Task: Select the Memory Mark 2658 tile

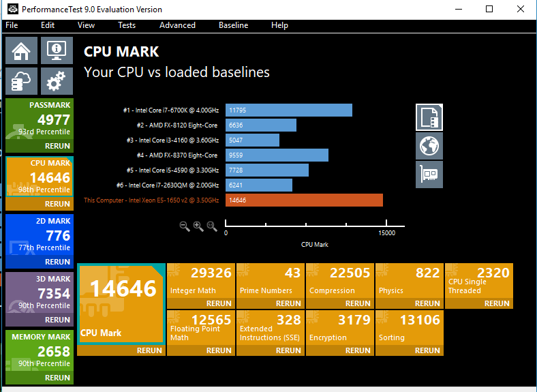Action: pos(40,350)
